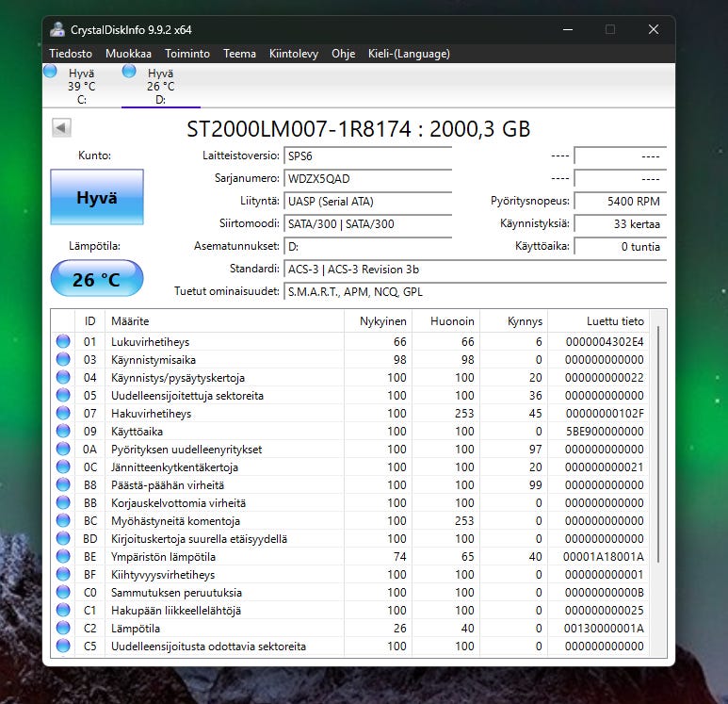This screenshot has width=728, height=704.
Task: Click the SMART table vertical scrollbar
Action: [658, 444]
